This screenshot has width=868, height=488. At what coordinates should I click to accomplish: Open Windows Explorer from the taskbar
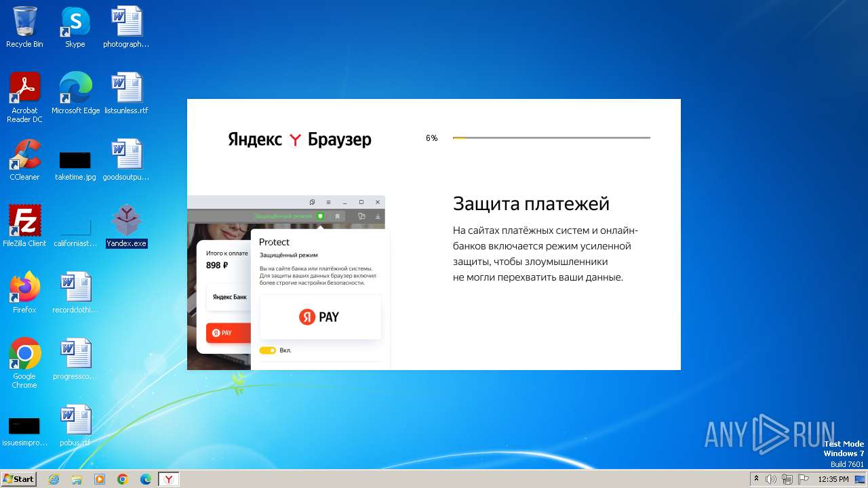[77, 479]
